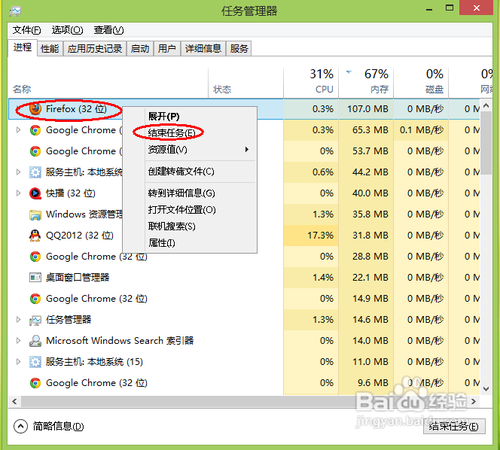Viewport: 500px width, 450px height.
Task: Expand the 快播 (32 位) process group
Action: 18,193
